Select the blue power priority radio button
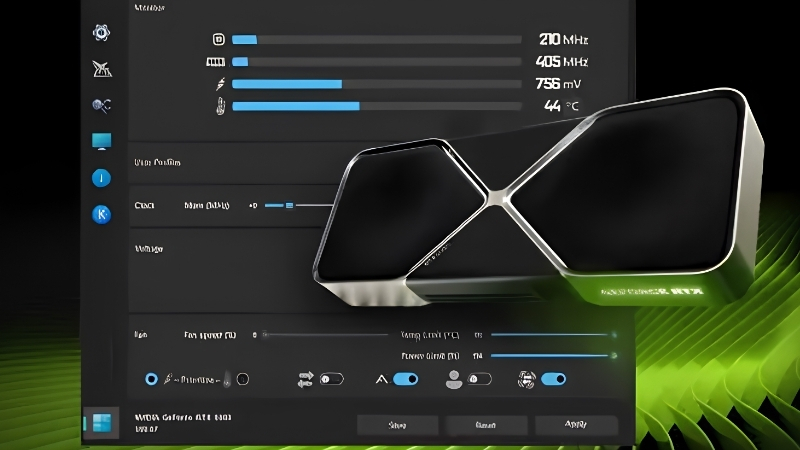This screenshot has width=800, height=450. click(x=151, y=379)
